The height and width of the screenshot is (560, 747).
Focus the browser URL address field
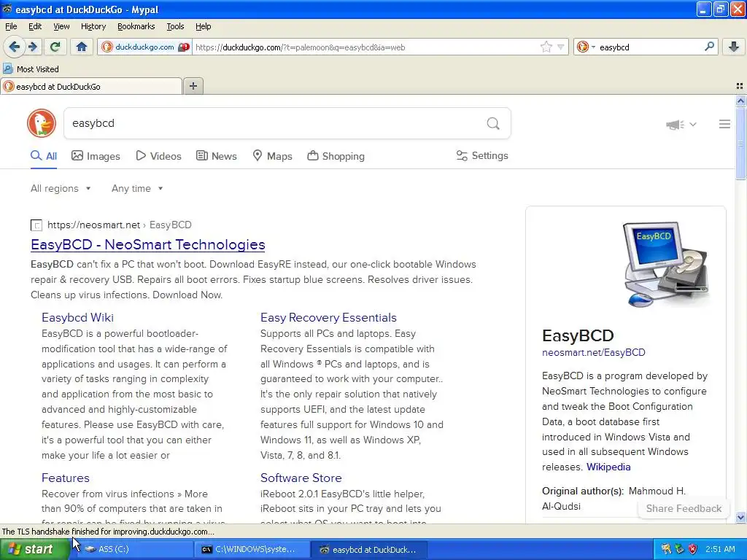pyautogui.click(x=366, y=47)
